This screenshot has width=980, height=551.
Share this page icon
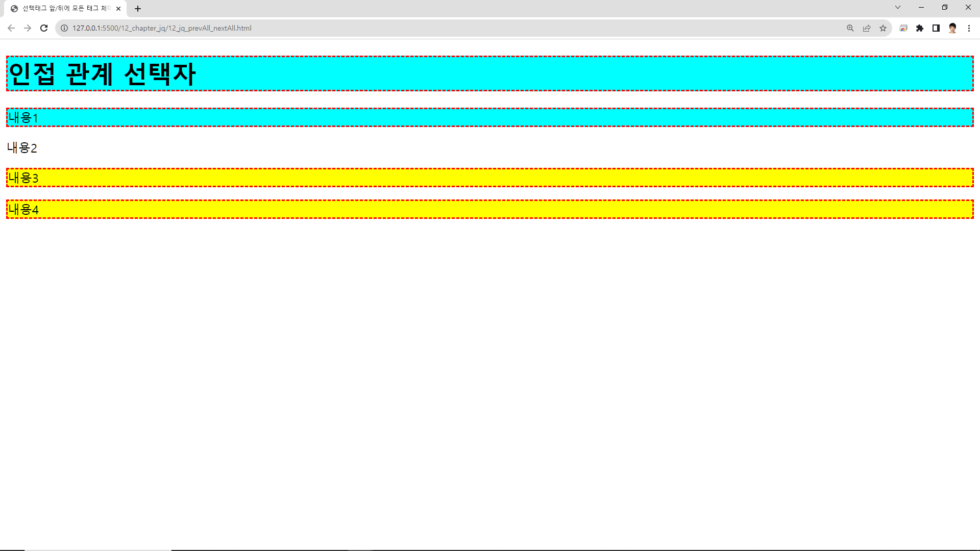(x=867, y=28)
